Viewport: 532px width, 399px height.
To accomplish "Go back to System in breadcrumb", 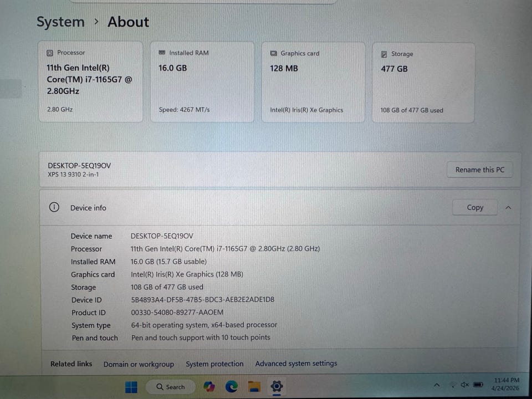I will [x=60, y=22].
